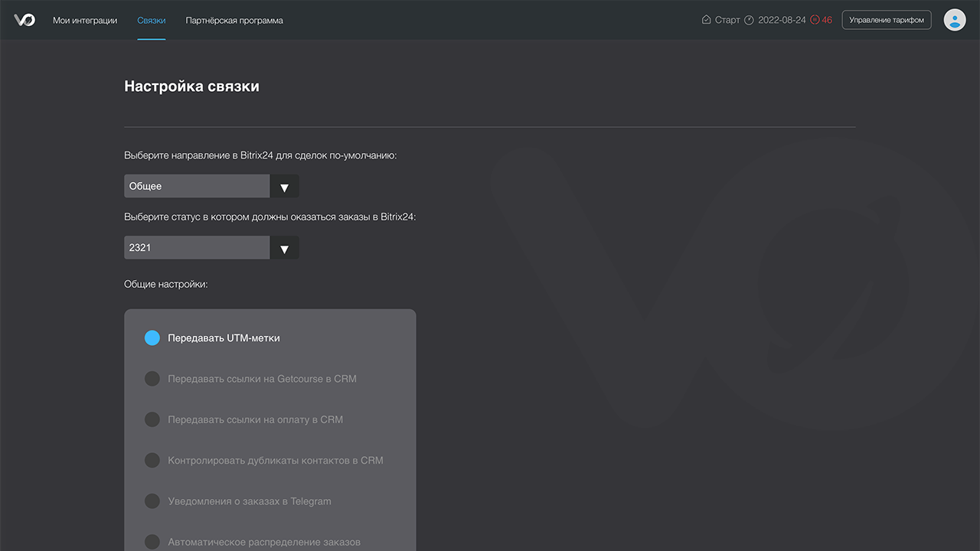
Task: Click the VO logo icon
Action: tap(24, 20)
